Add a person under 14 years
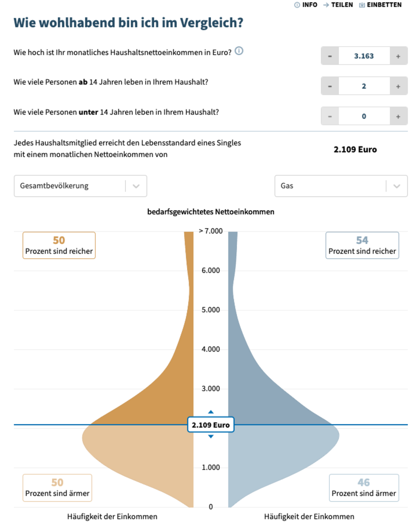The height and width of the screenshot is (529, 420). click(x=398, y=116)
